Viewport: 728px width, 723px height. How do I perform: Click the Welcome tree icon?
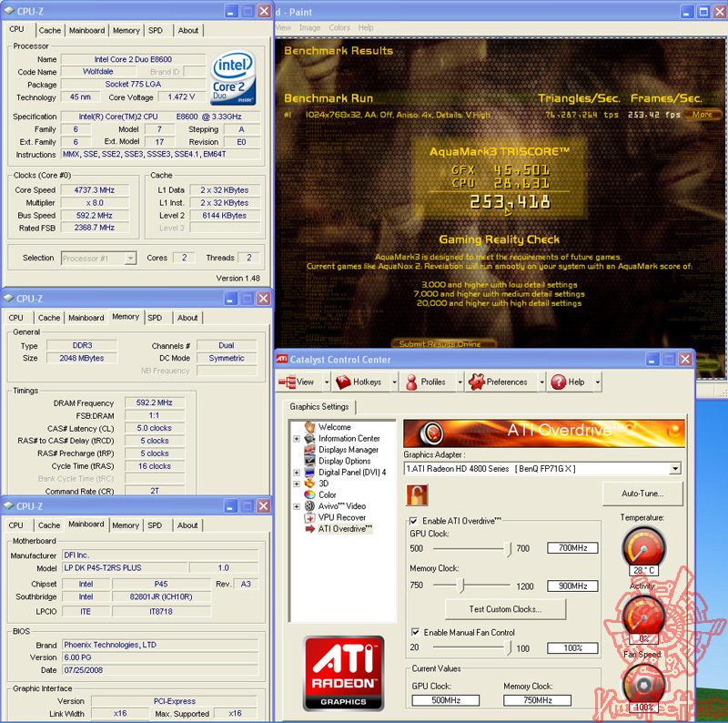309,426
